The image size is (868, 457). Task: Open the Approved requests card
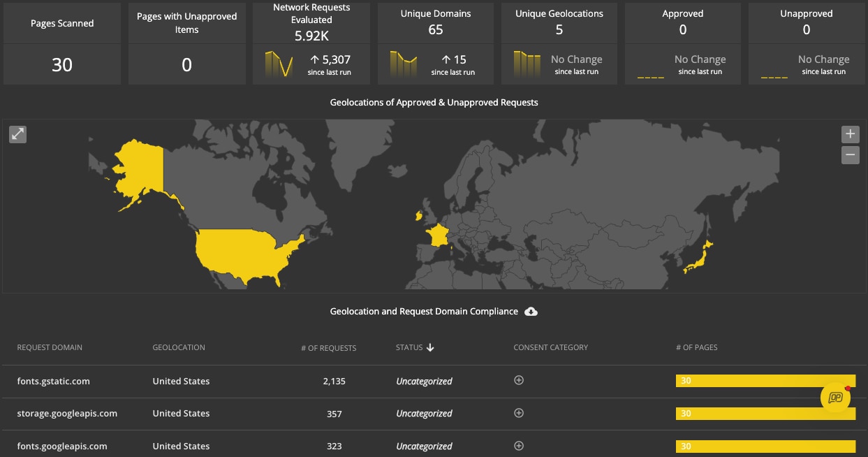click(x=682, y=43)
